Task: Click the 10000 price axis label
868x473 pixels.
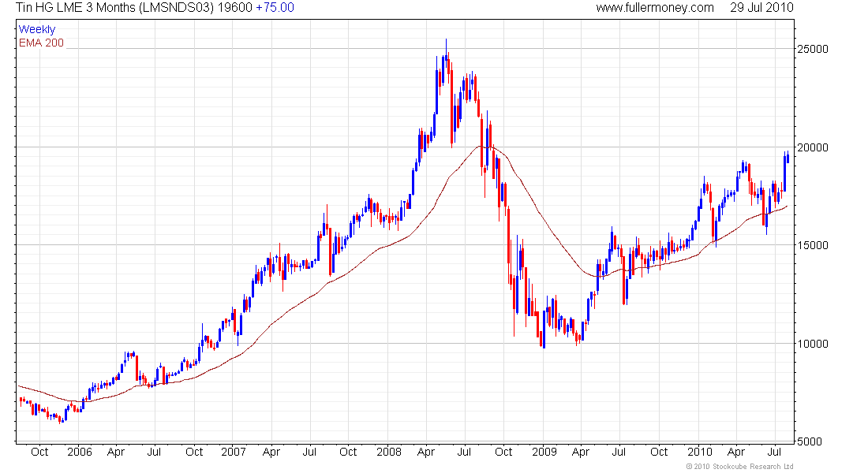Action: 813,344
